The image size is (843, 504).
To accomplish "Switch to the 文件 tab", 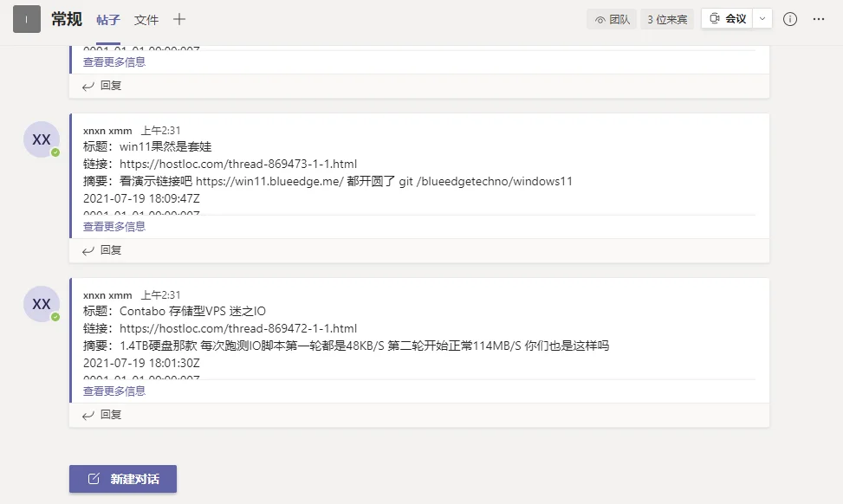I will point(146,18).
